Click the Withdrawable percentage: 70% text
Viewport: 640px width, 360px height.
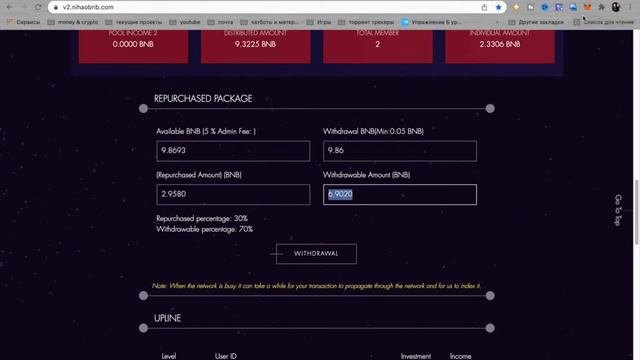click(x=204, y=229)
